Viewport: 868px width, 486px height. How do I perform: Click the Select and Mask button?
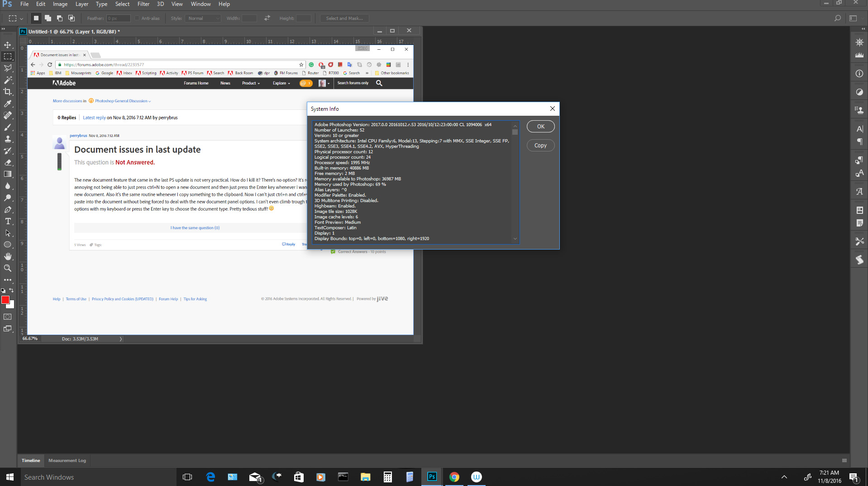tap(344, 19)
